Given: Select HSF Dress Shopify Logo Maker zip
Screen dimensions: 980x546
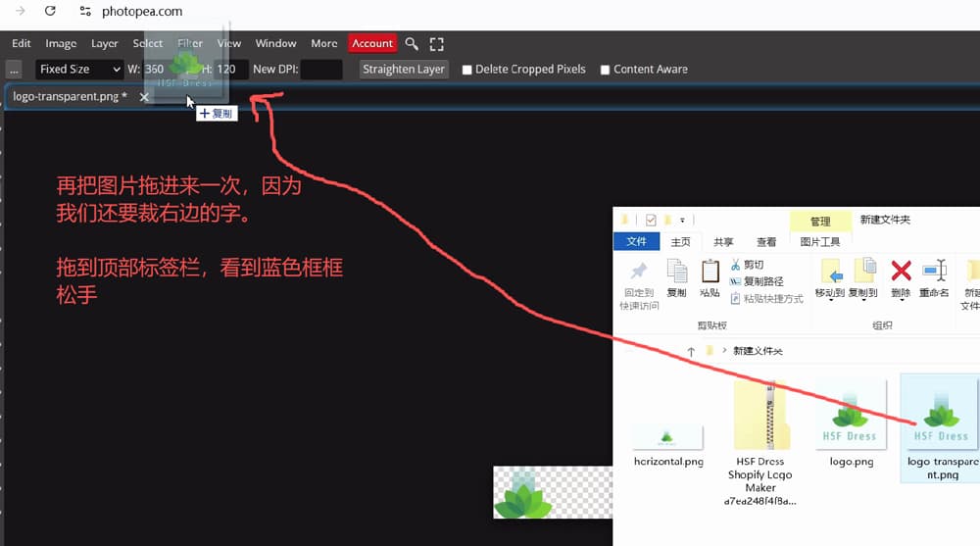Looking at the screenshot, I should pos(760,443).
